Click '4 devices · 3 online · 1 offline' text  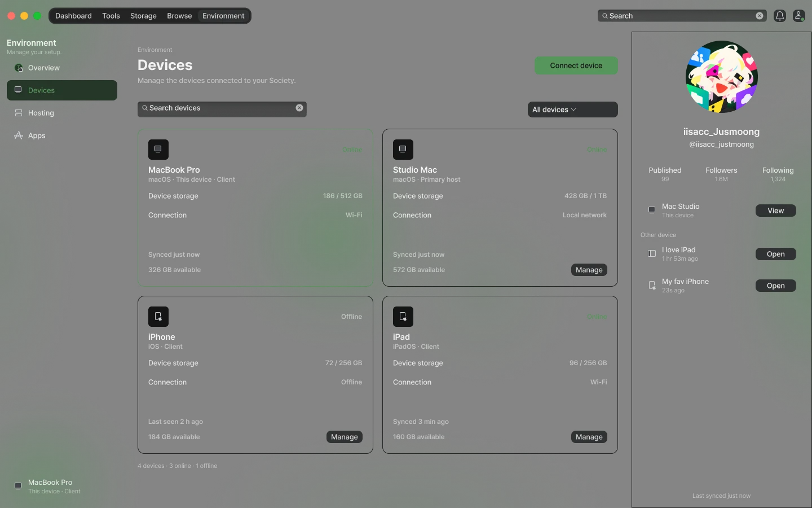178,466
